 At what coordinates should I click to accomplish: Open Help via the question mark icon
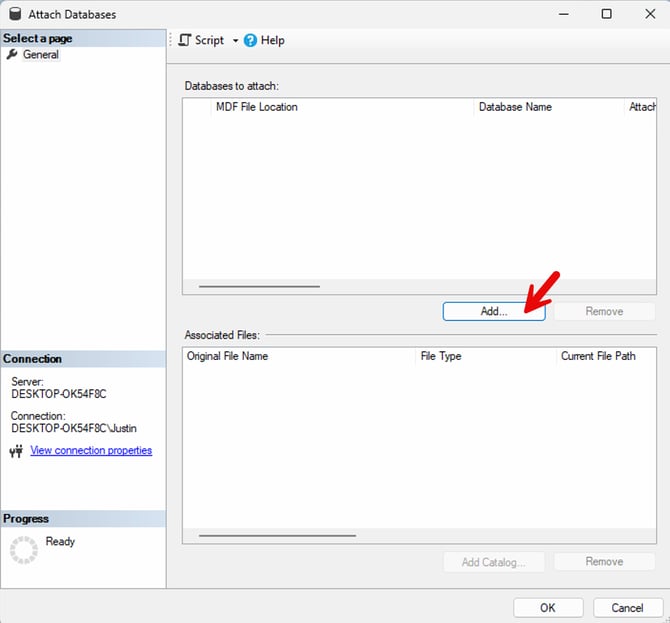tap(250, 40)
